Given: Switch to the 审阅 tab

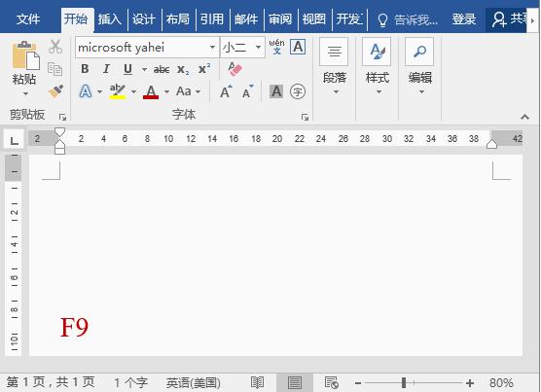Looking at the screenshot, I should (x=280, y=19).
